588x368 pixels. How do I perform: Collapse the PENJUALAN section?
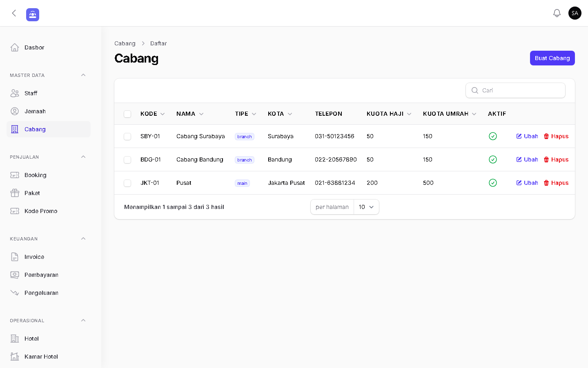(83, 157)
